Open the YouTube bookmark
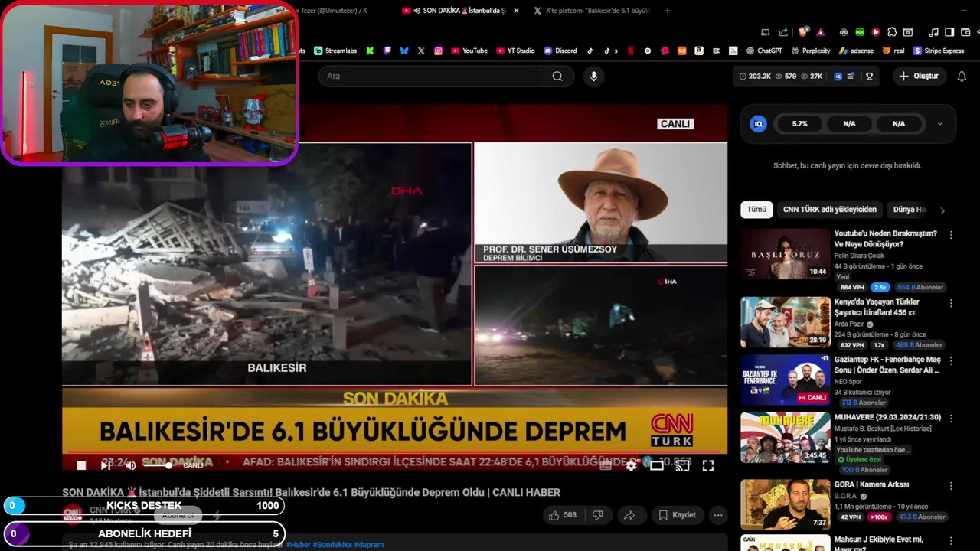The height and width of the screenshot is (551, 980). (469, 51)
